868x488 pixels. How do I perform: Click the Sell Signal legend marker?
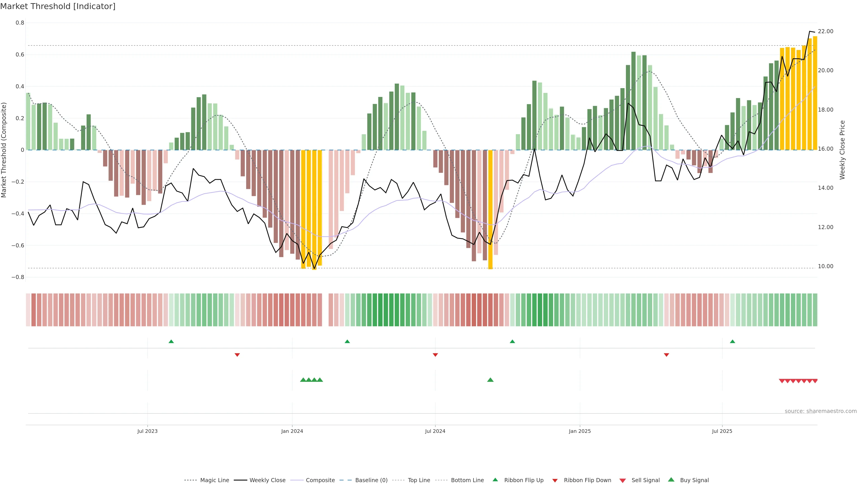coord(622,481)
